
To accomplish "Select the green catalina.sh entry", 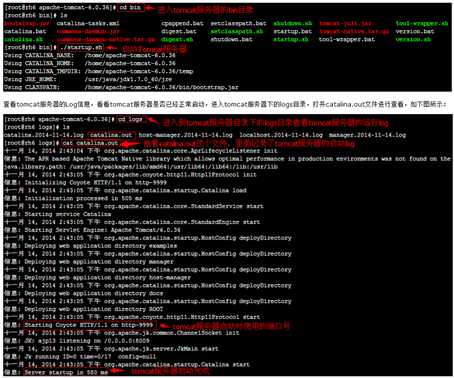I will [x=23, y=39].
